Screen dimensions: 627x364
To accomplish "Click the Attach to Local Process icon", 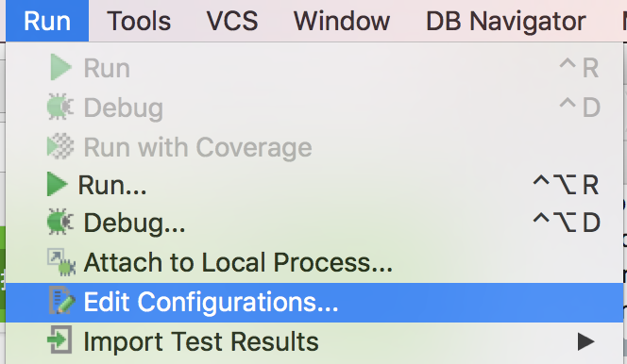I will click(x=61, y=262).
